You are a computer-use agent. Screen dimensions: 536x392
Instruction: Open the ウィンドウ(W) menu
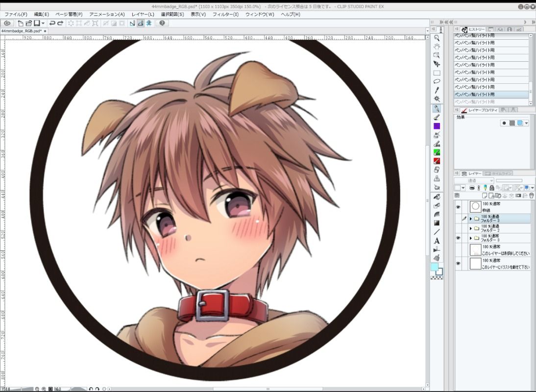(x=260, y=14)
